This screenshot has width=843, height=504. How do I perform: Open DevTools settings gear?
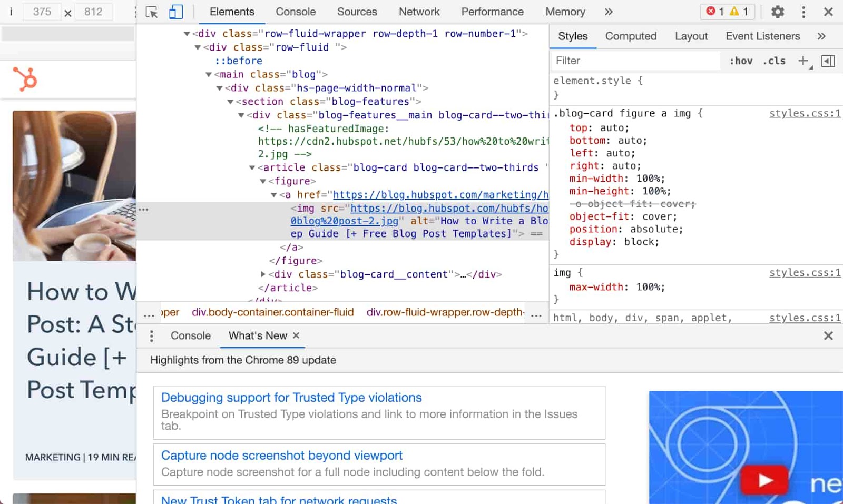pos(778,12)
